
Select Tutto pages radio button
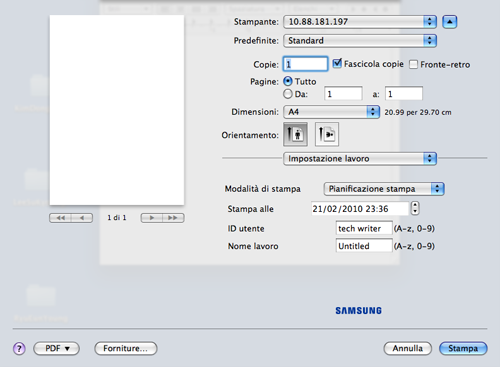click(288, 81)
